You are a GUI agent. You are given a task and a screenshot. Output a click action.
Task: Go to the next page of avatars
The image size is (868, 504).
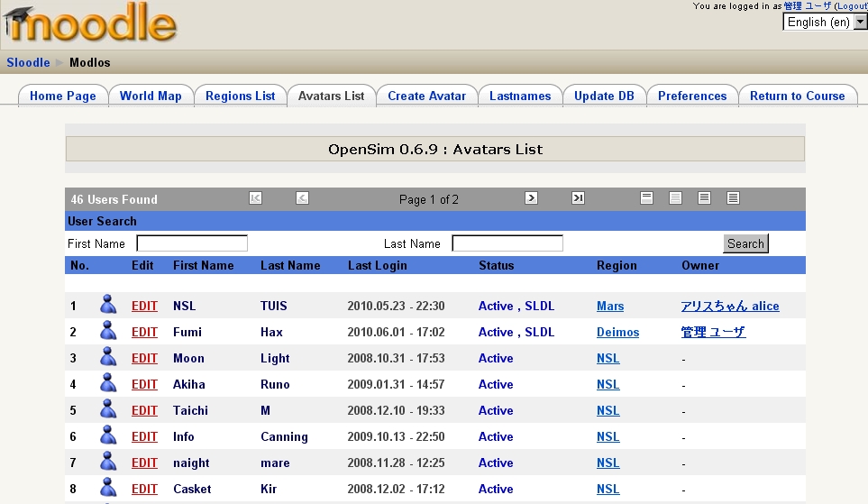(x=531, y=198)
